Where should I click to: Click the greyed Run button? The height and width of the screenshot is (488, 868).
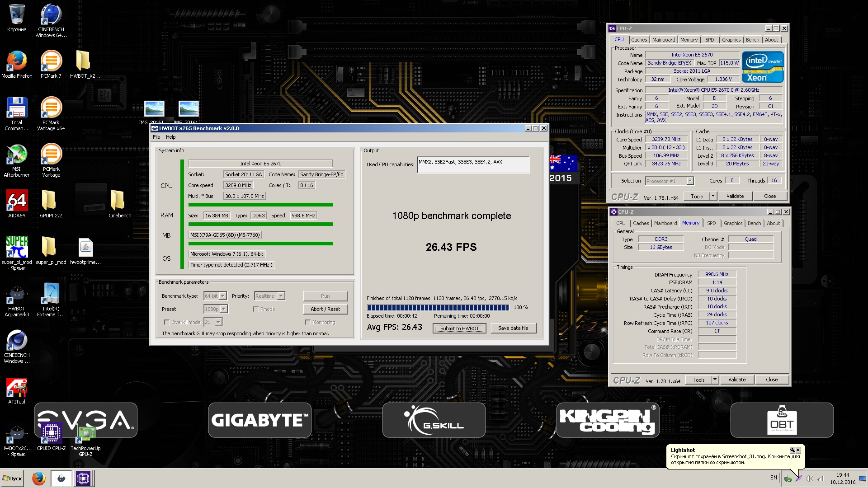tap(325, 296)
